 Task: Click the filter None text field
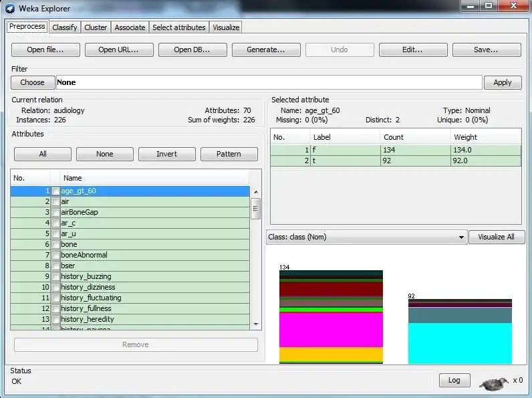[x=269, y=82]
